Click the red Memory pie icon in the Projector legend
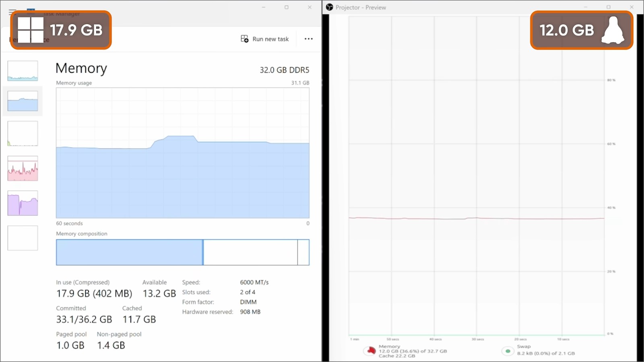 point(370,351)
